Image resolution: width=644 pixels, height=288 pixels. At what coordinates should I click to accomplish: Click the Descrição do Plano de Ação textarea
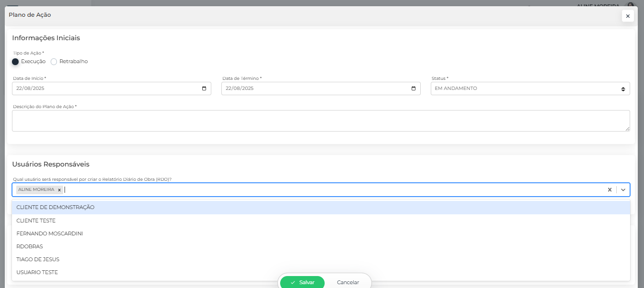320,121
